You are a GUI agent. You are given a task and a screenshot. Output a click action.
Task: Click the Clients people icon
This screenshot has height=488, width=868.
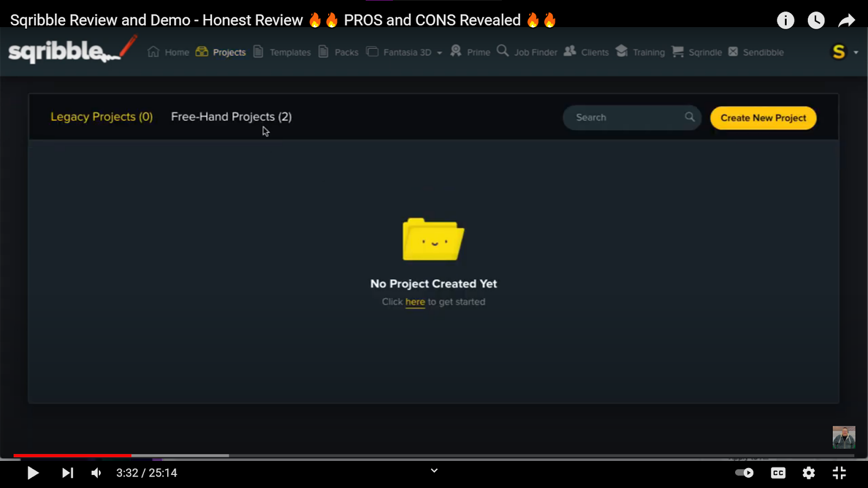tap(570, 51)
